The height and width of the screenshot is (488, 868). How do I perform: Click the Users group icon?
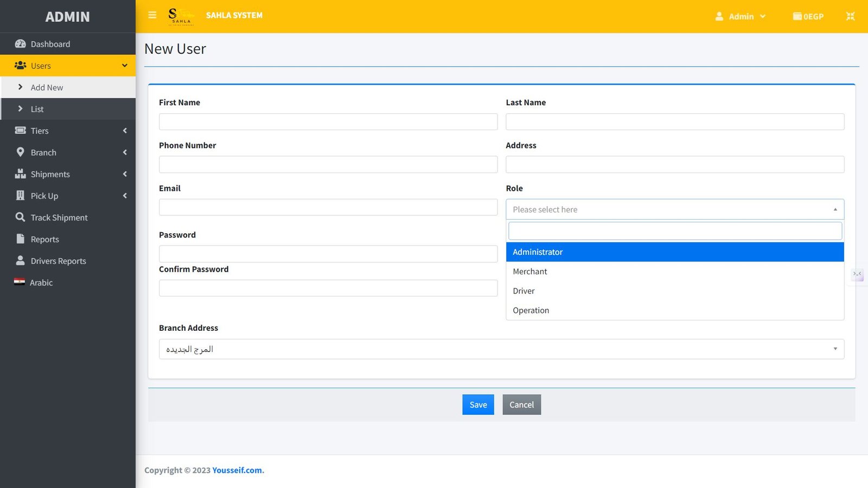click(x=20, y=65)
